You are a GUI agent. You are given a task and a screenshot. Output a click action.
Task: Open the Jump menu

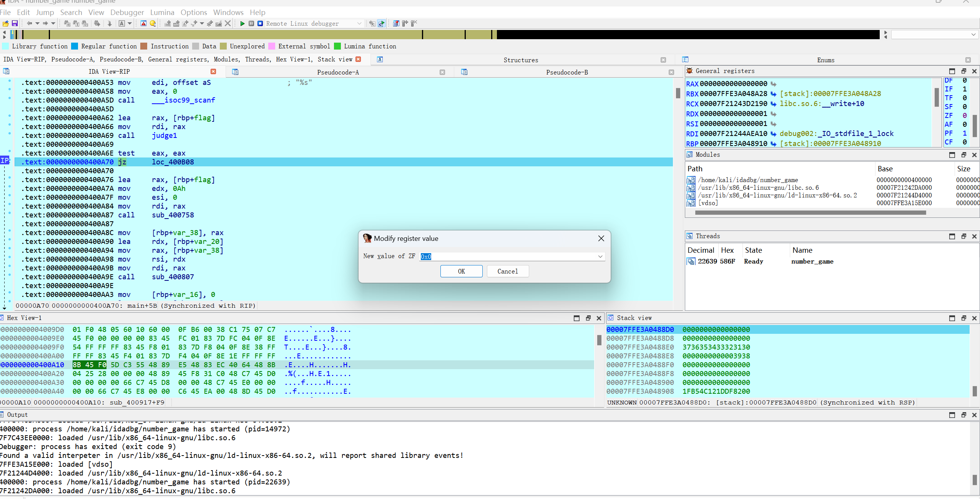[x=45, y=12]
